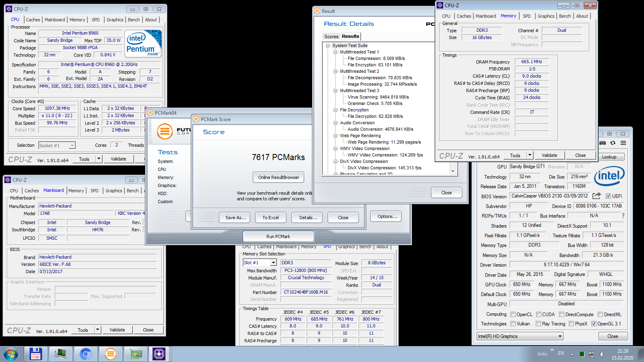Click the Online ResultBrowser button

coord(279,177)
